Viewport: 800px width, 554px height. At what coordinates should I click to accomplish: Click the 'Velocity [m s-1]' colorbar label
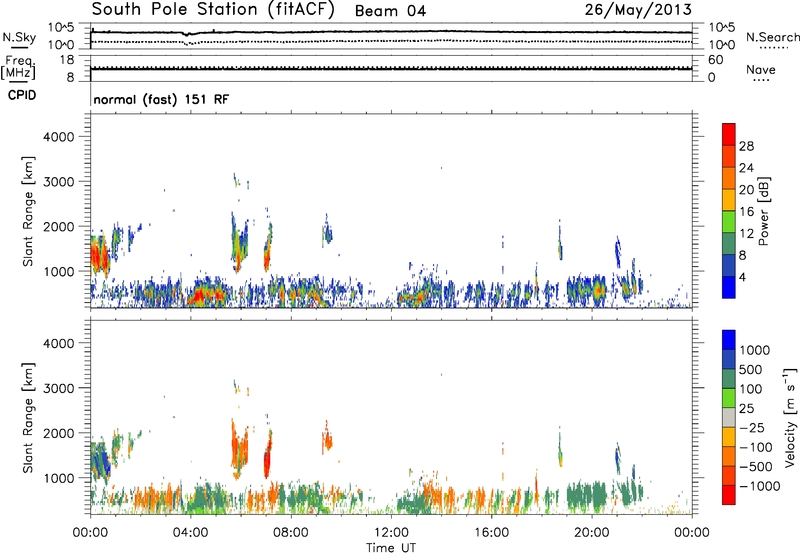pos(790,417)
